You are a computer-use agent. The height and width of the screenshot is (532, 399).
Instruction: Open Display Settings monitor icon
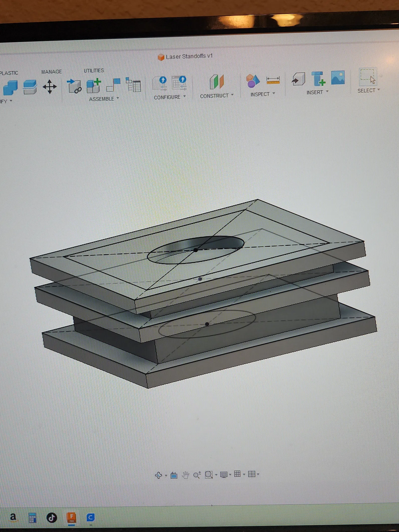coord(224,474)
